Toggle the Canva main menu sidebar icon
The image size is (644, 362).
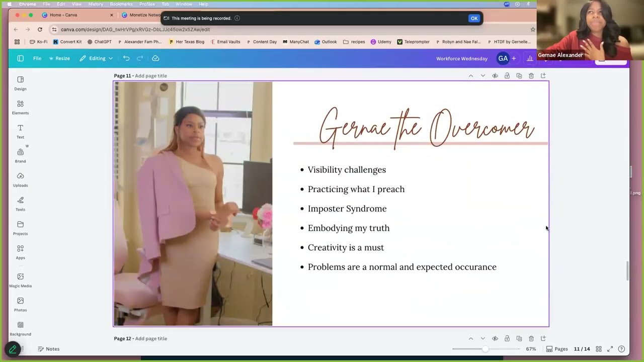(x=20, y=58)
